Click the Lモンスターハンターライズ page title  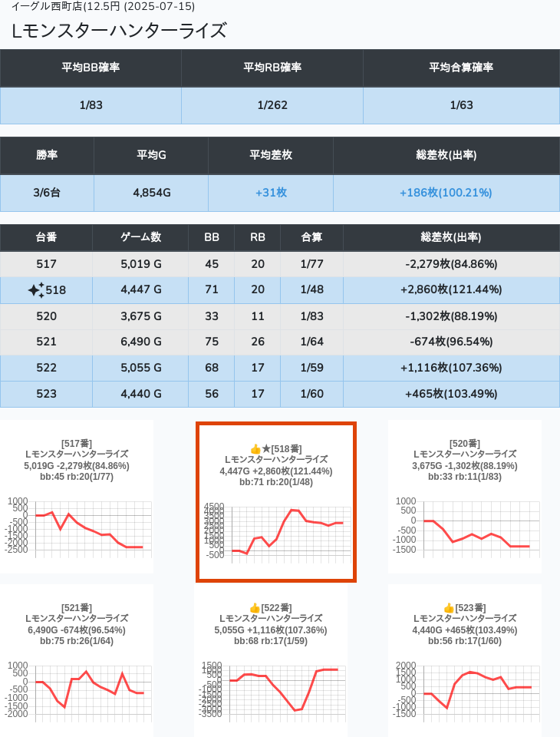click(119, 31)
